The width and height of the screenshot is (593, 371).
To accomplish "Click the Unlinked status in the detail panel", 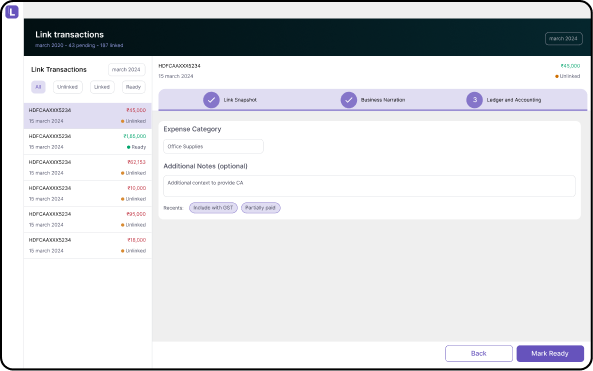I will [567, 76].
